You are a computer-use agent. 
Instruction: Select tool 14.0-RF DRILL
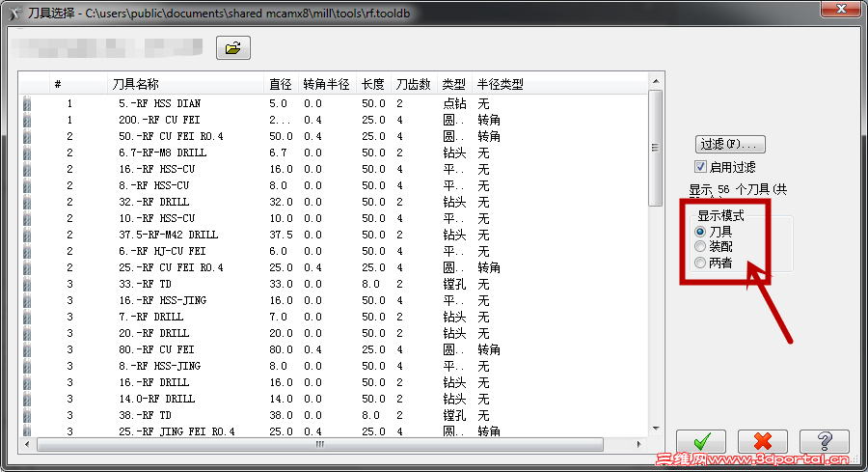click(x=156, y=399)
